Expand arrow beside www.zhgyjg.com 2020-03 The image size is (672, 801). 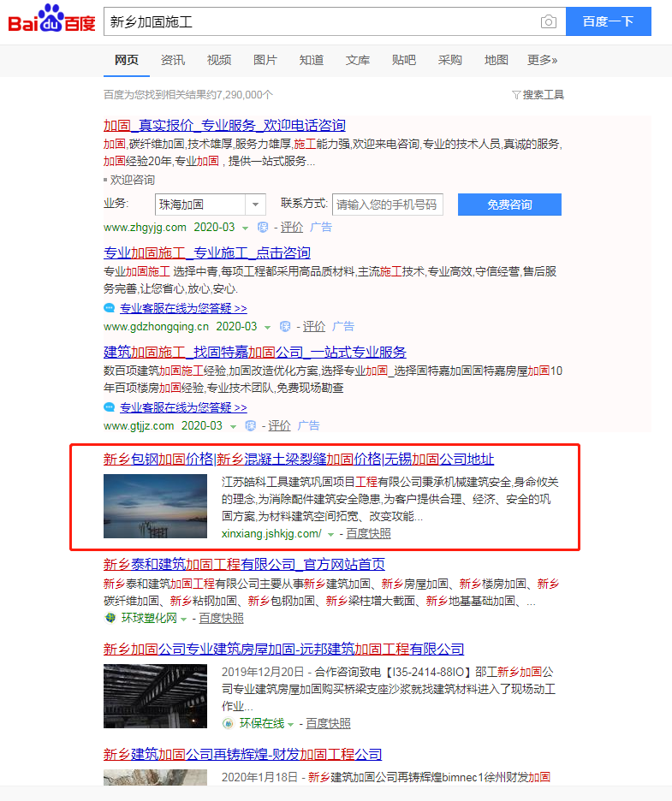coord(246,228)
